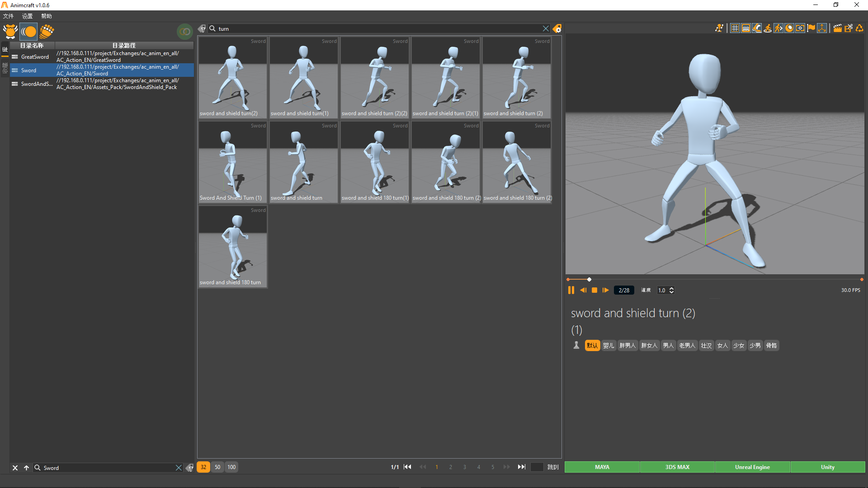Screen dimensions: 868x488
Task: Click the 目录名称 column header
Action: point(32,45)
